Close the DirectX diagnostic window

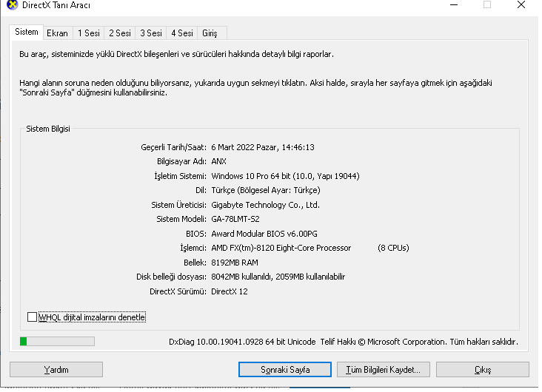521,5
